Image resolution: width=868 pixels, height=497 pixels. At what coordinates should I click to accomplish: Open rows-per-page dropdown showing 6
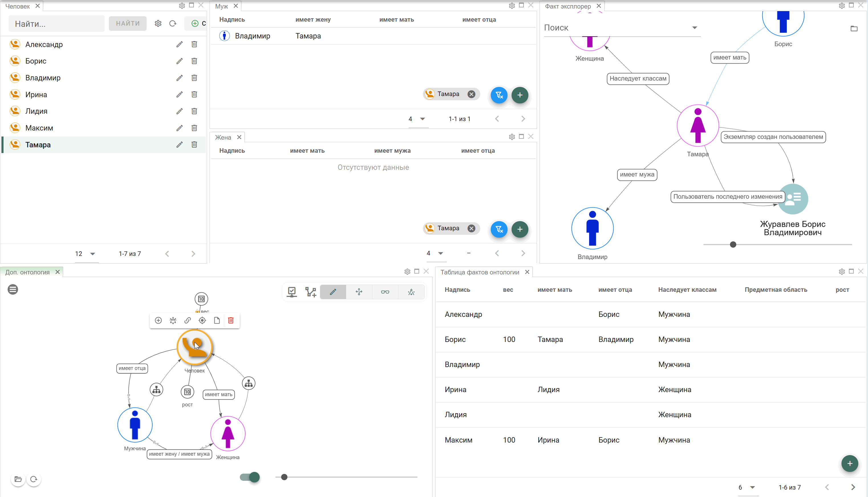point(747,487)
